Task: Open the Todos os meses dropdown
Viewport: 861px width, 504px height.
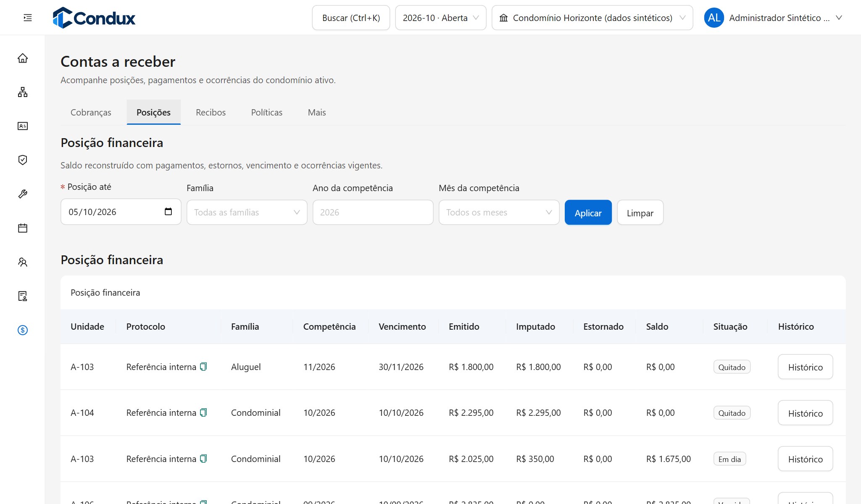Action: 499,213
